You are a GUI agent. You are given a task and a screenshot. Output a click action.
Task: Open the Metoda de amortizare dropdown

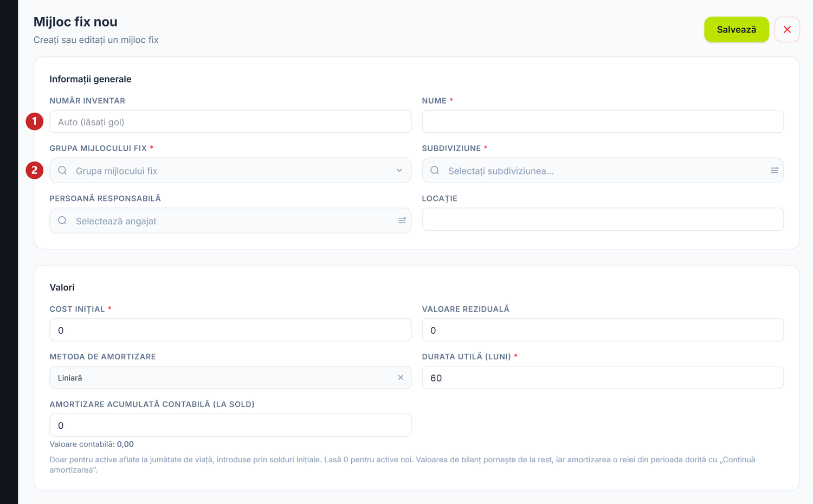tap(230, 378)
